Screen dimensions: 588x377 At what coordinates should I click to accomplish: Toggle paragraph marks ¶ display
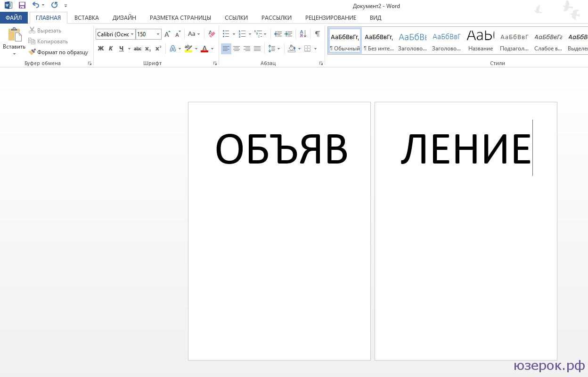point(318,34)
